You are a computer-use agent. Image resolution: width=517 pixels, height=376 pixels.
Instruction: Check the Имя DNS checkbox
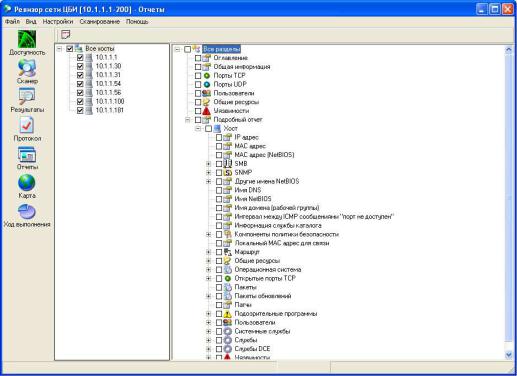click(219, 190)
